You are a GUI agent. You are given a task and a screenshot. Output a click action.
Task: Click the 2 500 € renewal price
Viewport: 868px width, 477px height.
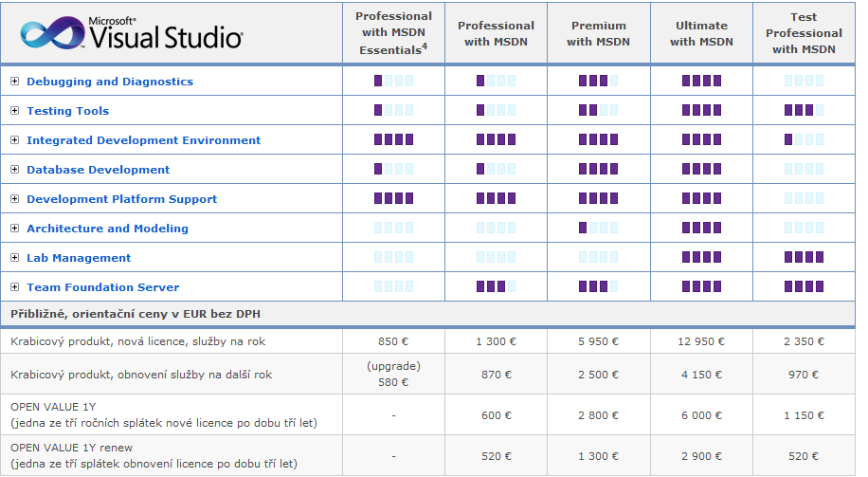599,376
